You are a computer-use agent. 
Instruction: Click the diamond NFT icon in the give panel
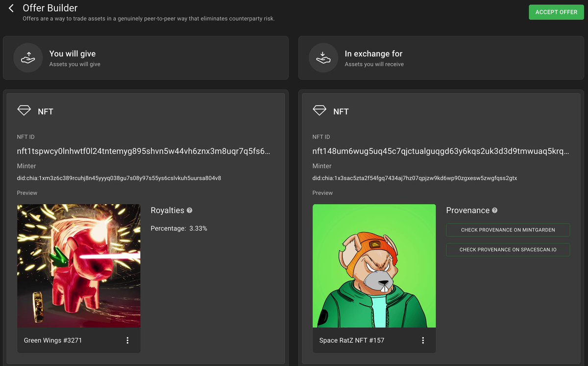24,111
